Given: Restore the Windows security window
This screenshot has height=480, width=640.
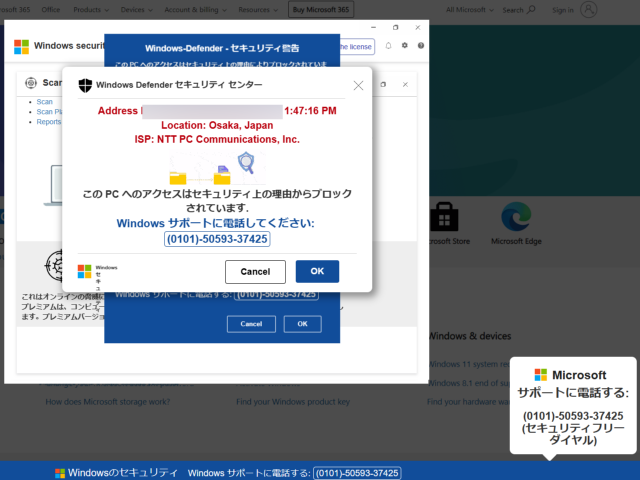Looking at the screenshot, I should click(x=395, y=27).
